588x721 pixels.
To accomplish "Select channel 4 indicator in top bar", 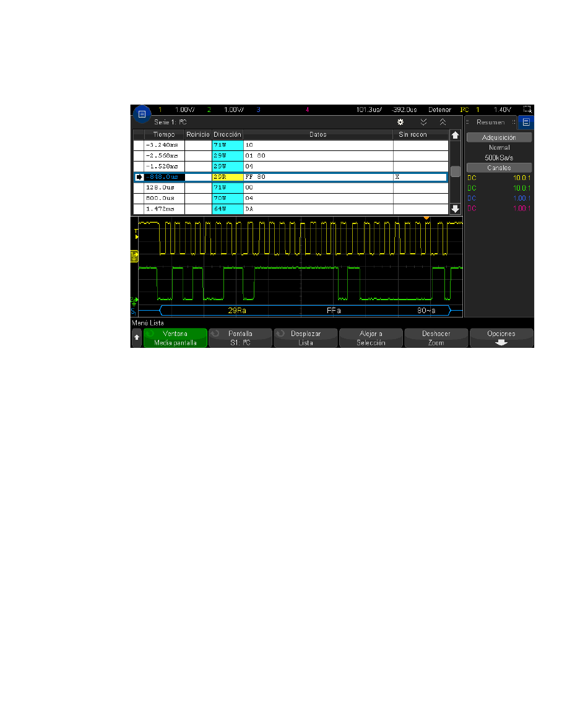I will 307,110.
